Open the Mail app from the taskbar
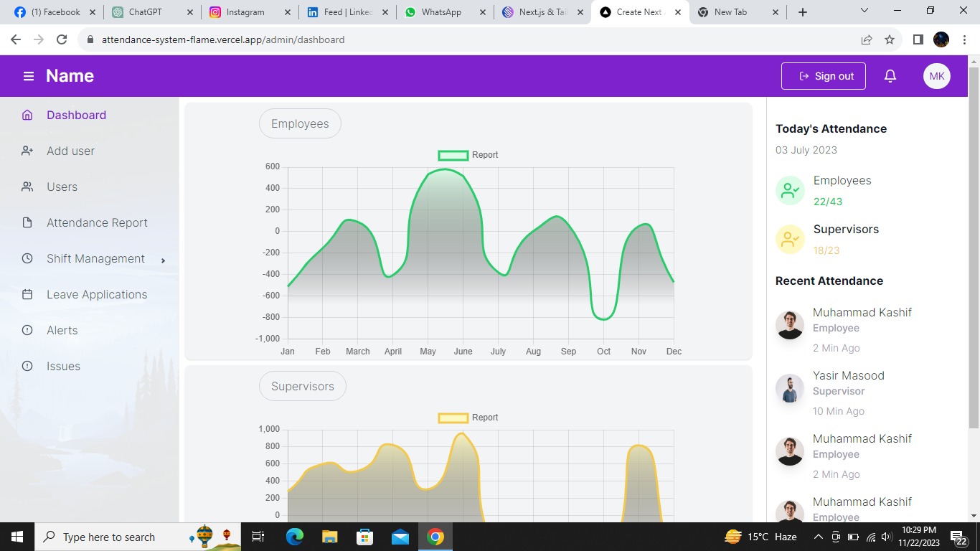Image resolution: width=980 pixels, height=551 pixels. pyautogui.click(x=400, y=537)
